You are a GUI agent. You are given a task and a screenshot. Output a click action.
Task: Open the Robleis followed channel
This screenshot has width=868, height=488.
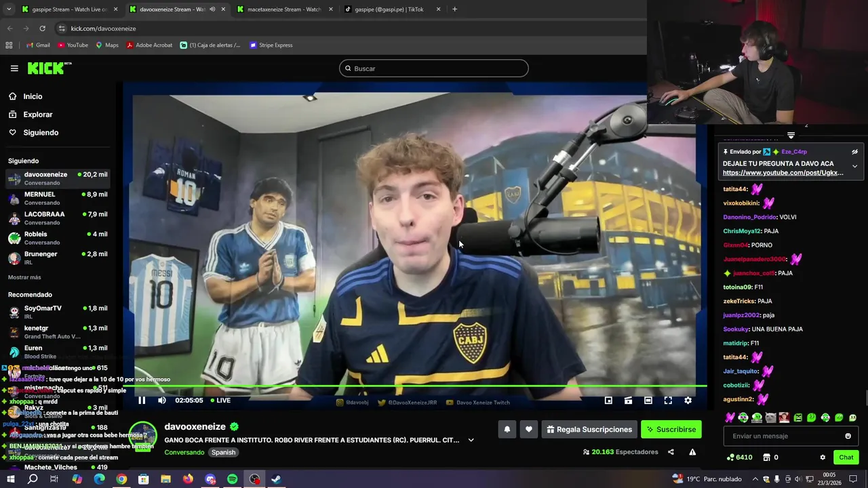tap(58, 238)
